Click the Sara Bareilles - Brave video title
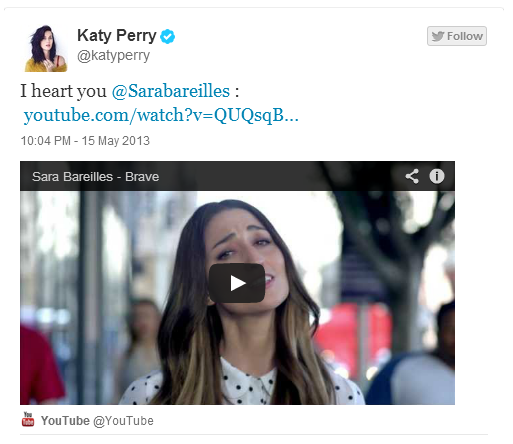The image size is (513, 444). coord(95,177)
